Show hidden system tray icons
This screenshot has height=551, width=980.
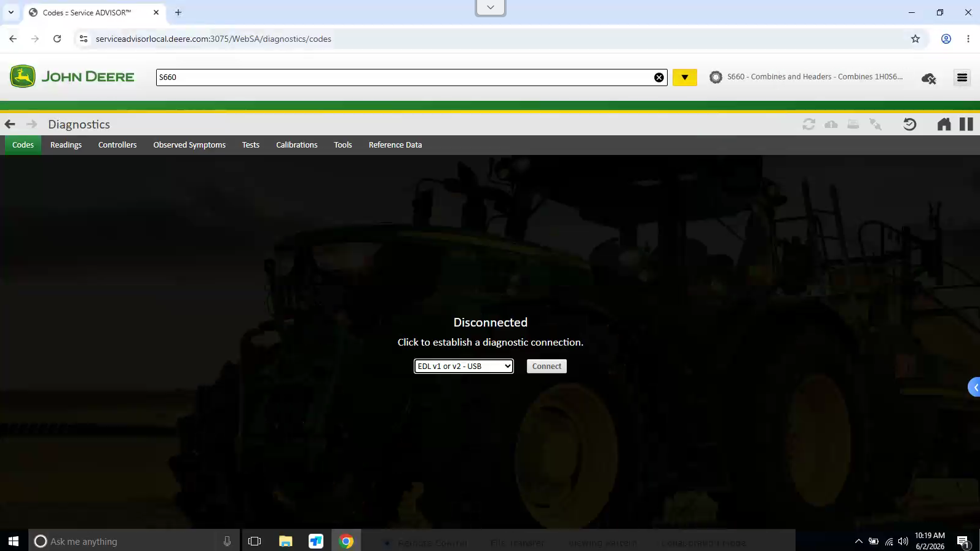859,541
